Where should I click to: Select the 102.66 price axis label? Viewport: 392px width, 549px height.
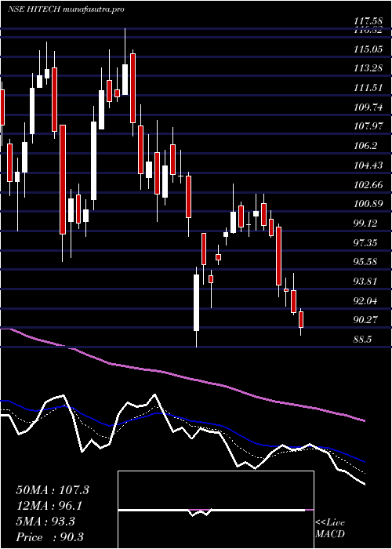pos(368,185)
